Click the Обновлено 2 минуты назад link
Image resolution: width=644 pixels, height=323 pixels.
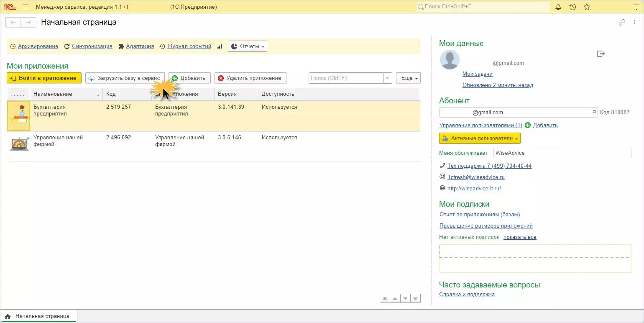(x=498, y=85)
